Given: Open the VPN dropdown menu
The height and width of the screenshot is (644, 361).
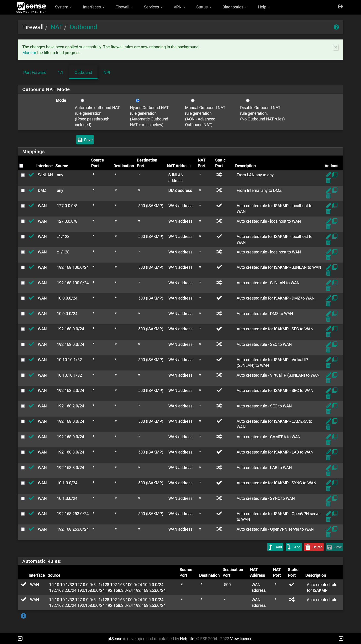Looking at the screenshot, I should pos(179,7).
